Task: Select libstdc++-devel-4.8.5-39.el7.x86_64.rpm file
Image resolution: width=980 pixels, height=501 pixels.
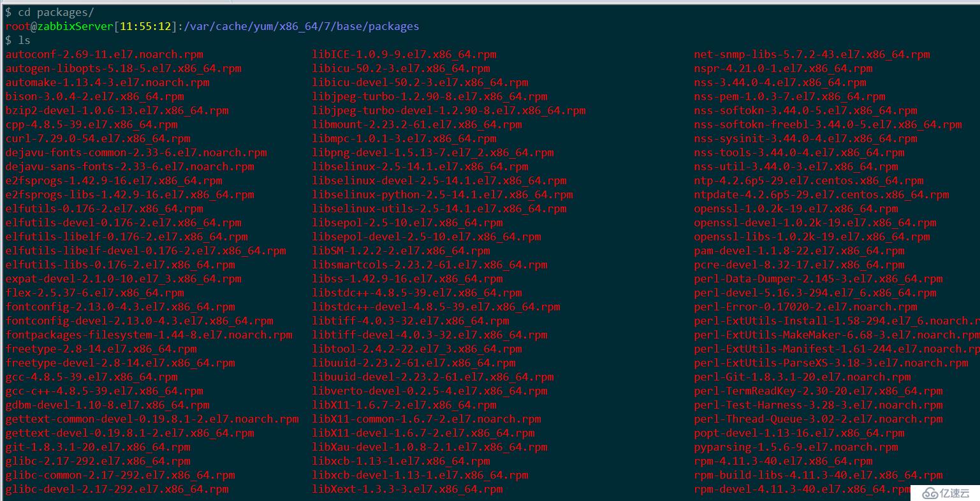Action: pyautogui.click(x=436, y=307)
